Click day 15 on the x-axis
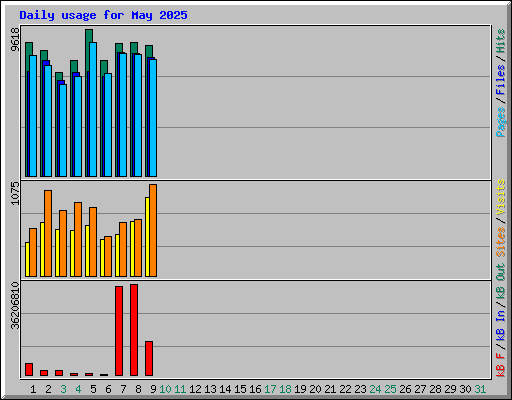Image resolution: width=512 pixels, height=400 pixels. (240, 389)
